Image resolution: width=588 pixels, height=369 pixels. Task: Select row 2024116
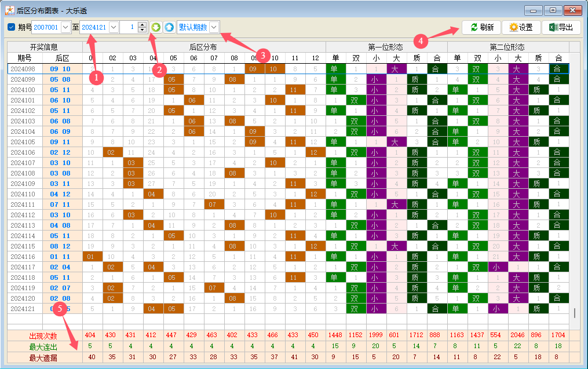tap(288, 257)
